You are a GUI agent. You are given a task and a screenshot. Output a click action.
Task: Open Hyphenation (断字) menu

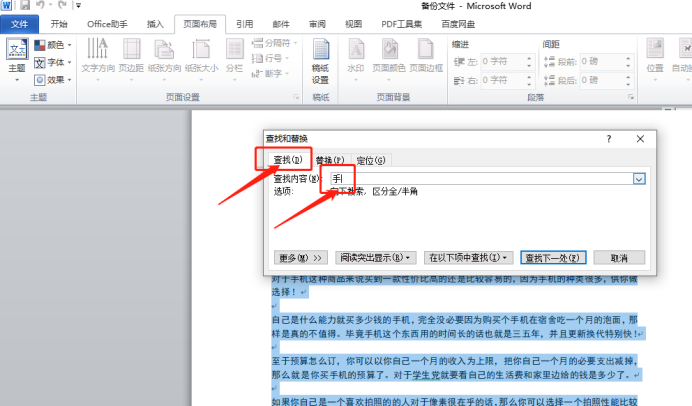click(x=270, y=73)
